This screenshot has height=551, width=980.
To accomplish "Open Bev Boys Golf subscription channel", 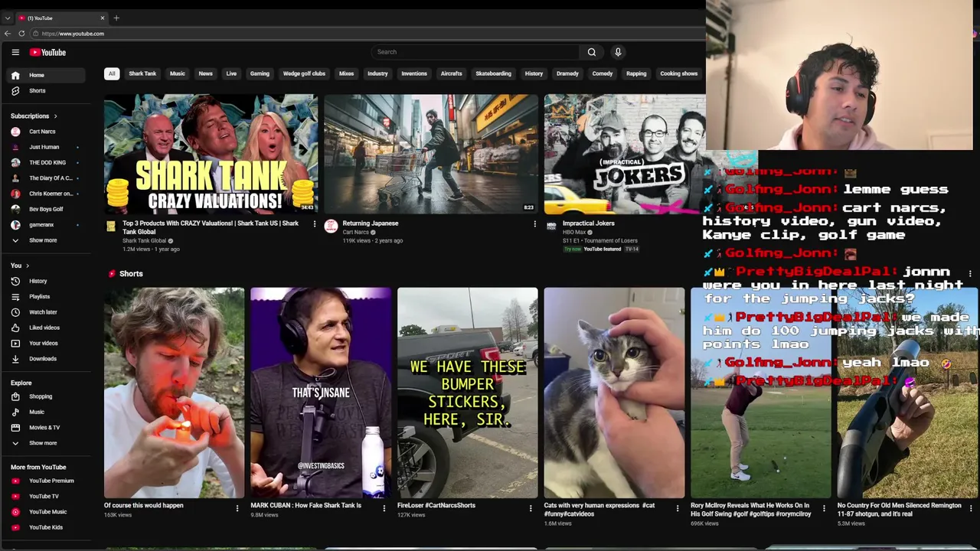I will 47,209.
